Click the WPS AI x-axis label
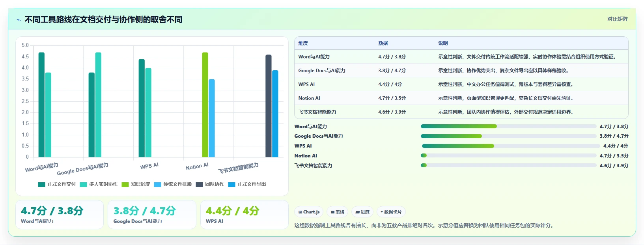Image resolution: width=644 pixels, height=245 pixels. [x=149, y=166]
